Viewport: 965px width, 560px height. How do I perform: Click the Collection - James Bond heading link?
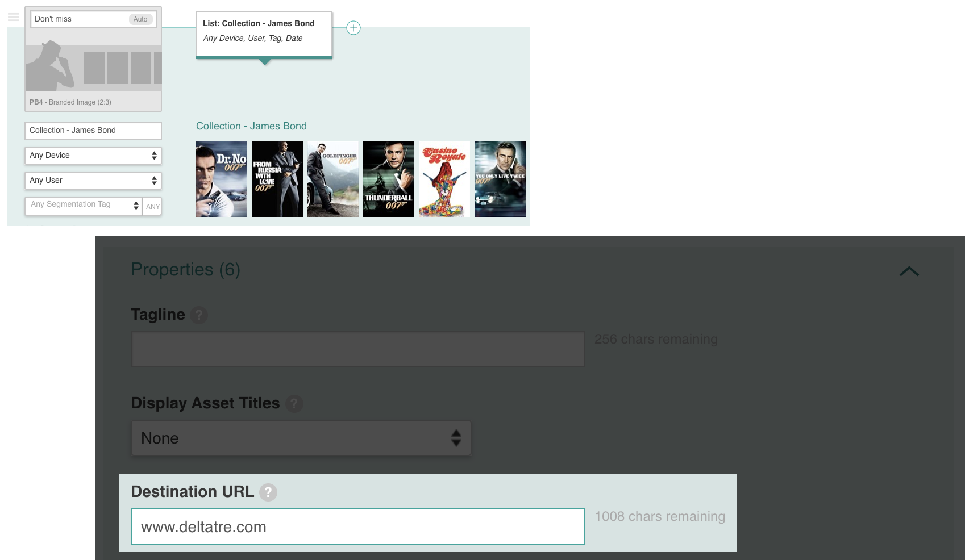tap(251, 126)
